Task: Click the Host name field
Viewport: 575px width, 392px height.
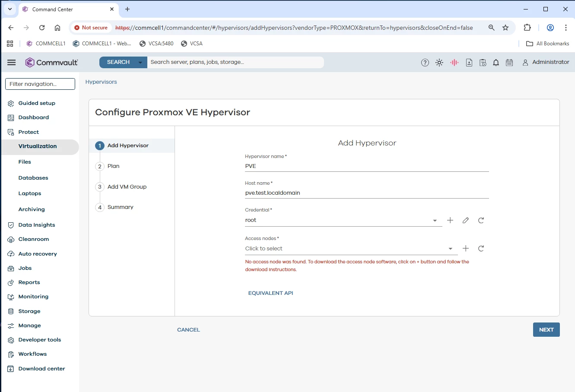Action: pos(367,193)
